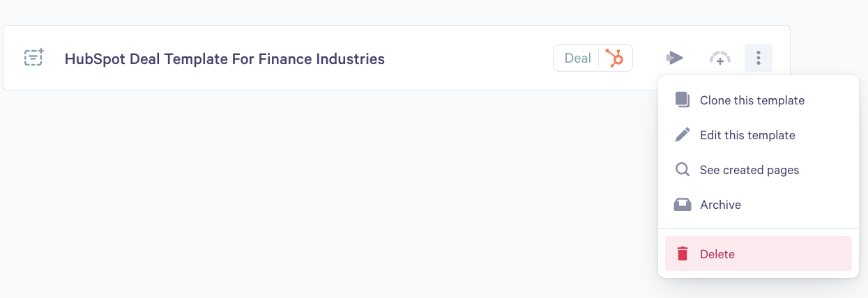Click the magnifying glass icon in the menu
The image size is (868, 298).
tap(683, 170)
